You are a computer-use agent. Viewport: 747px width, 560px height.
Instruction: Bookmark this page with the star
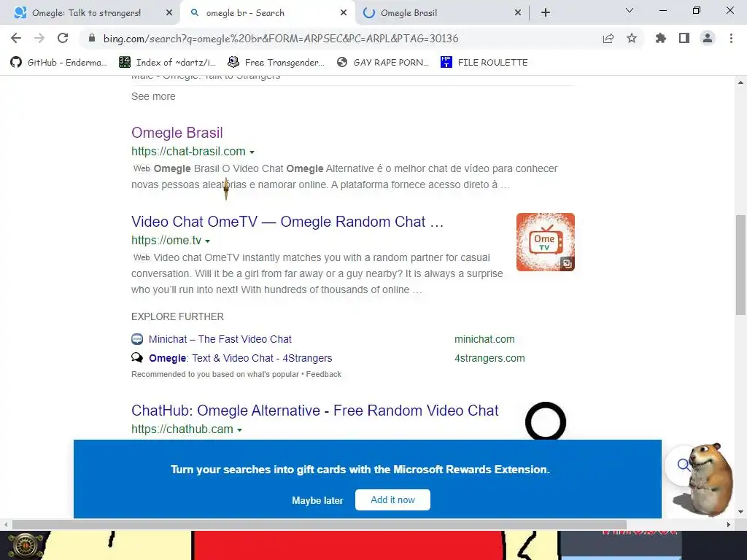[632, 38]
